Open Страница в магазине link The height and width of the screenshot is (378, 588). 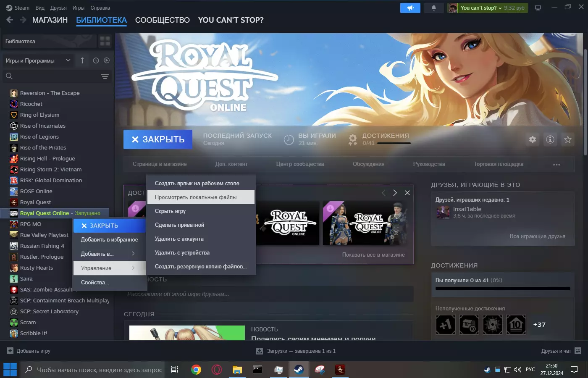pyautogui.click(x=160, y=164)
